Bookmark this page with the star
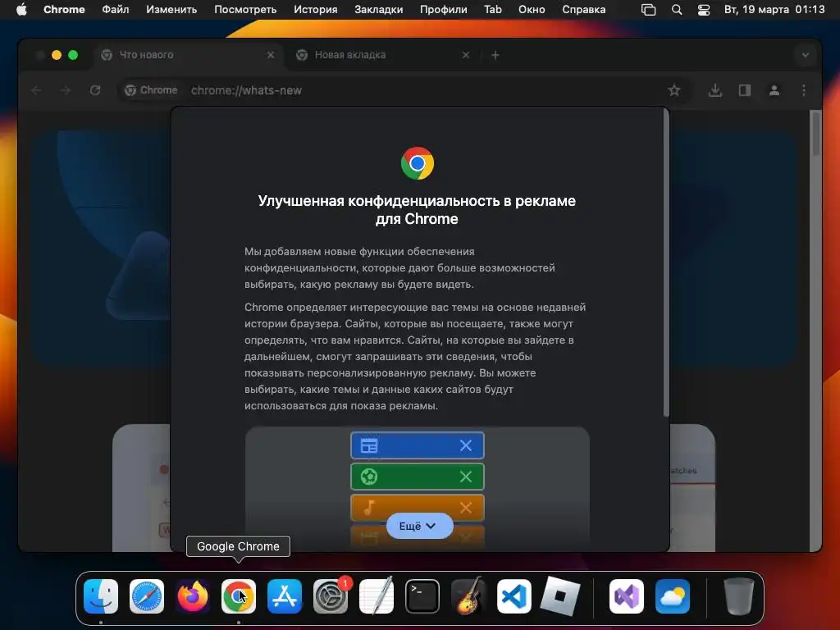The height and width of the screenshot is (630, 840). click(674, 90)
